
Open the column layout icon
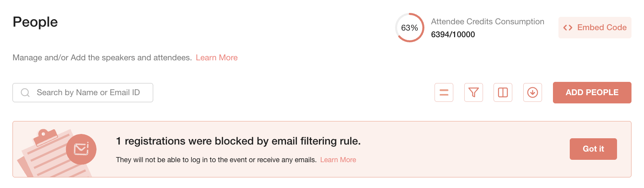(x=503, y=92)
